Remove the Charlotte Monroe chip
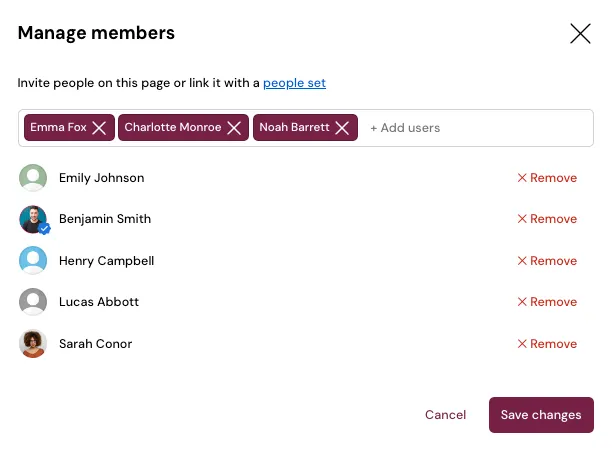 coord(234,127)
